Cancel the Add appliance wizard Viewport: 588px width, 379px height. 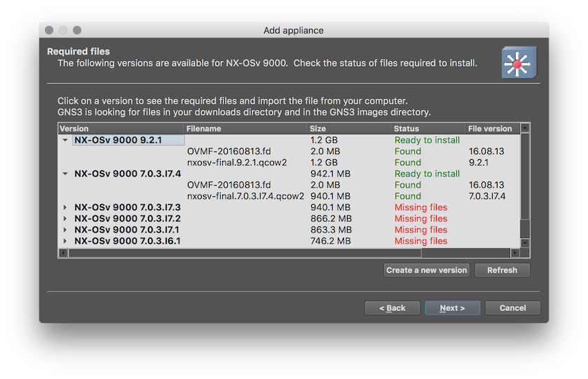(x=512, y=308)
